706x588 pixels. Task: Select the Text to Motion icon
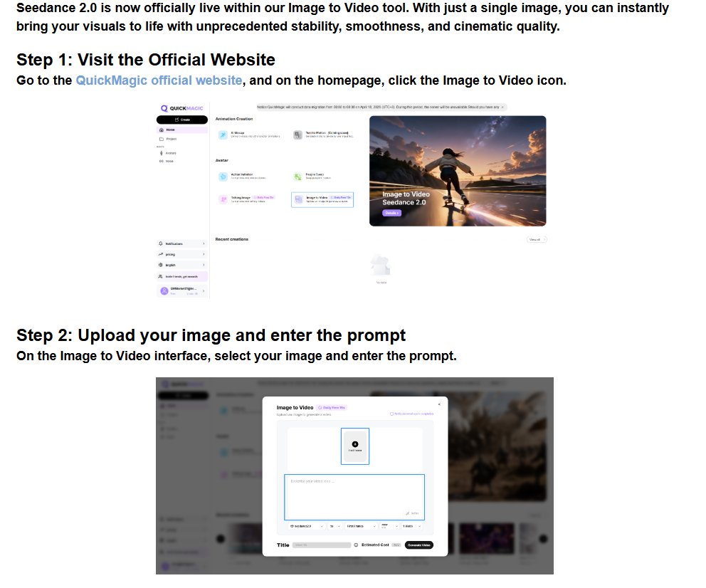(297, 135)
